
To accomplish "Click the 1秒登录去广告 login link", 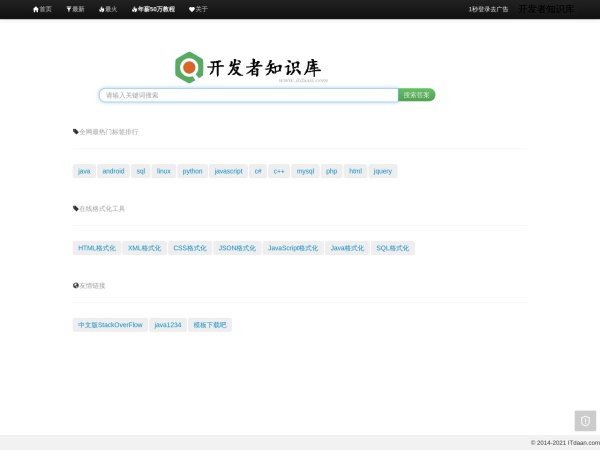I will click(x=488, y=9).
